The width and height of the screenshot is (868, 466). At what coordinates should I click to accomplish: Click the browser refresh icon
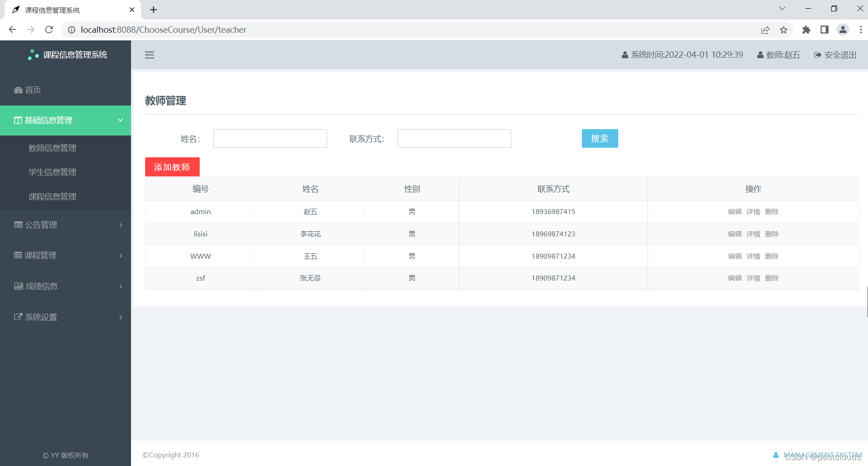pos(49,30)
